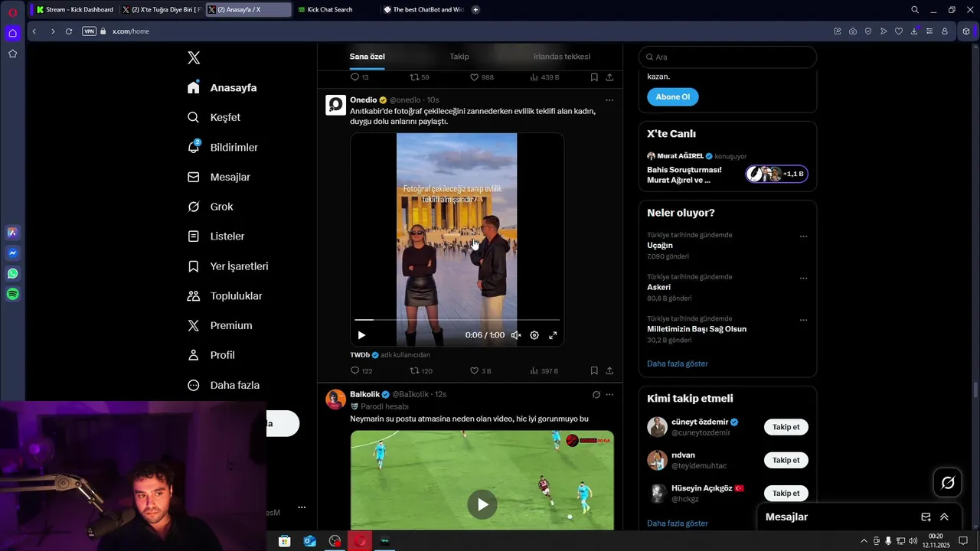
Task: Open Profil in the sidebar
Action: [x=211, y=355]
